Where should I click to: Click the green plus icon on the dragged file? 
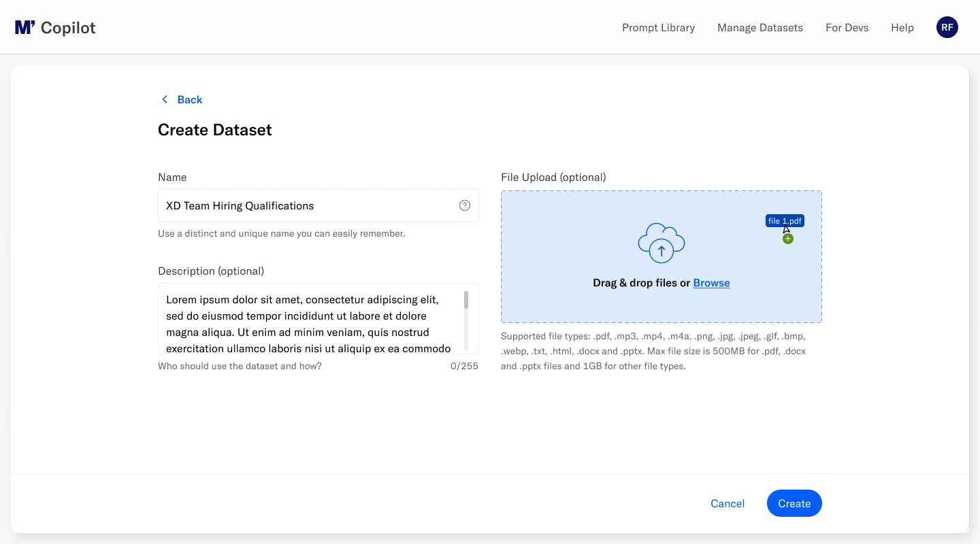787,238
